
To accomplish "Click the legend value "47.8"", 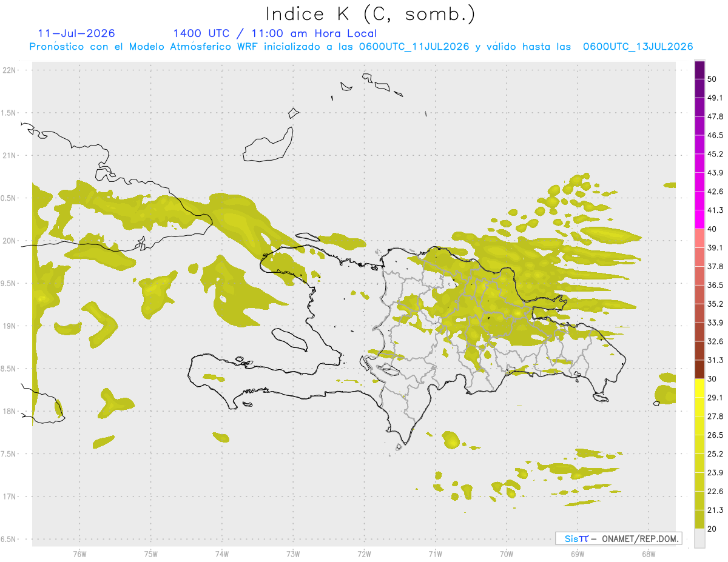I will [x=716, y=116].
